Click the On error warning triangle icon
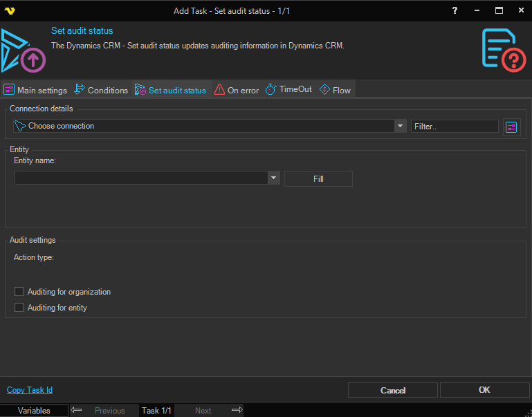The image size is (532, 417). [x=219, y=90]
